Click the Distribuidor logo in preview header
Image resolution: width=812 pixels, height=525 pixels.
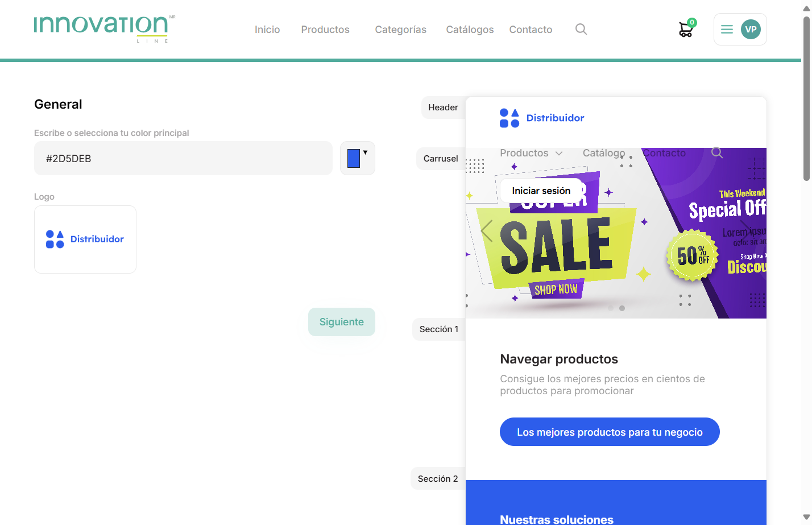(x=542, y=118)
